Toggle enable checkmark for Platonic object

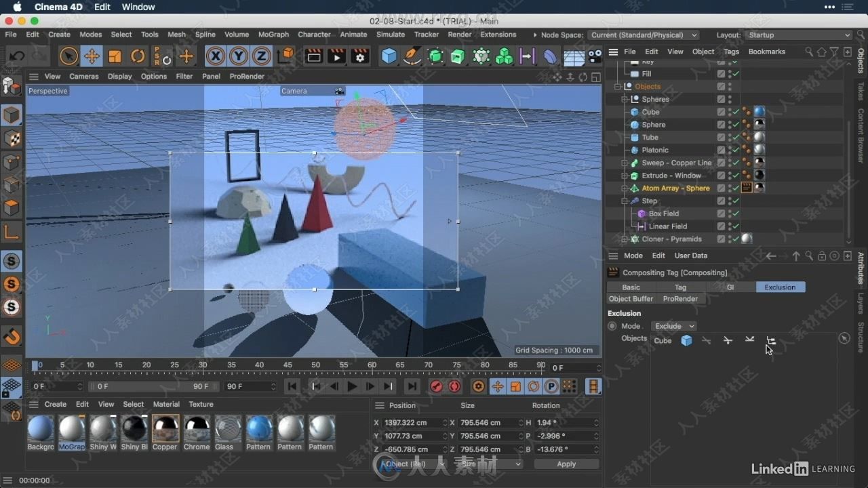tap(736, 150)
